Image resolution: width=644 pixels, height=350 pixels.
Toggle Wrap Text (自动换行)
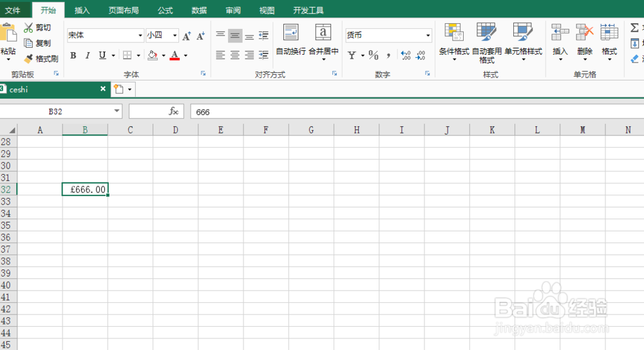coord(291,39)
